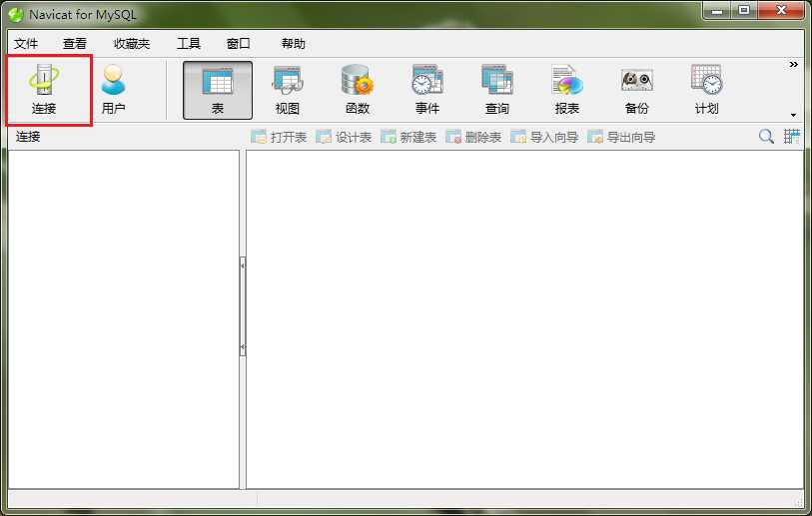This screenshot has height=516, width=812.
Task: Open the 收藏夹 (Favorites) menu
Action: [x=132, y=44]
